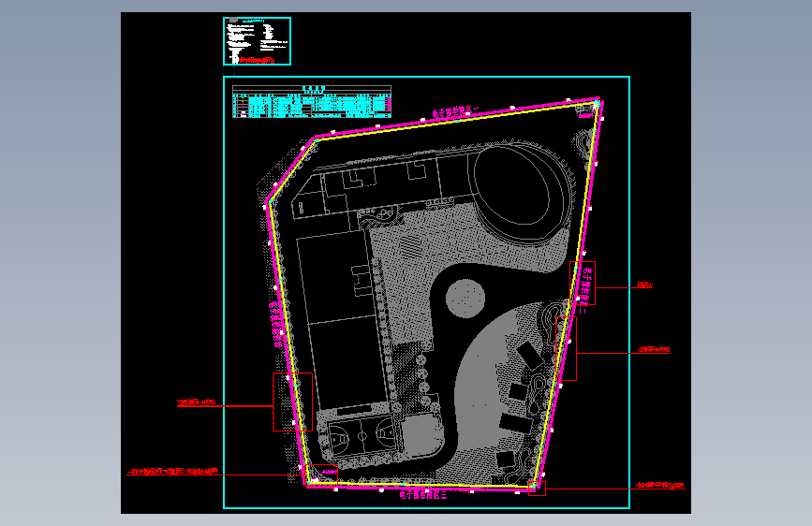This screenshot has height=526, width=812.
Task: Click the dotted circular plaza in the center
Action: (x=465, y=298)
